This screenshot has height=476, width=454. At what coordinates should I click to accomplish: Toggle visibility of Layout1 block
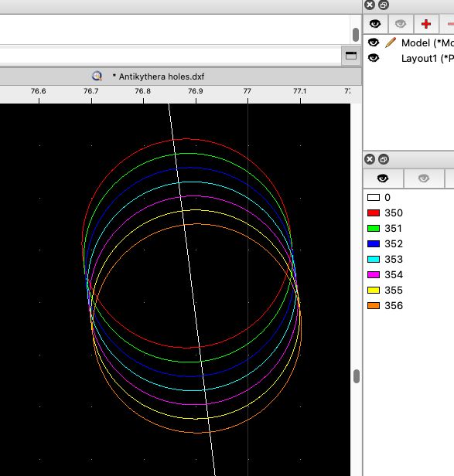click(374, 58)
